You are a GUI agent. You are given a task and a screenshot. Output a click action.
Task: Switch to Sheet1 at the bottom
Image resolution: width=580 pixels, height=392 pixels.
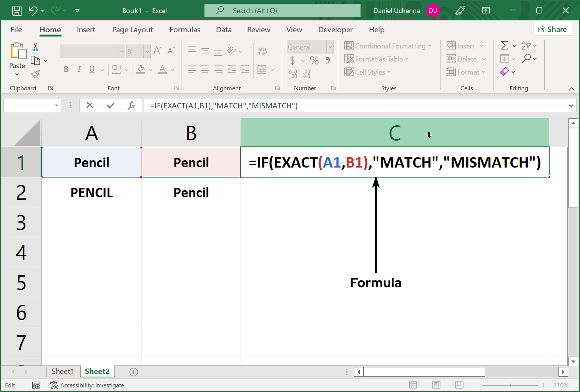point(63,371)
